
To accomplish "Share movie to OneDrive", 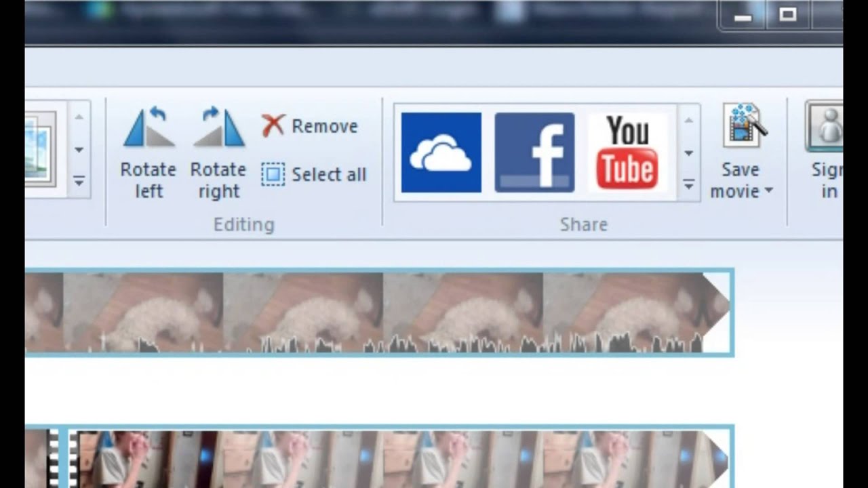I will [441, 152].
